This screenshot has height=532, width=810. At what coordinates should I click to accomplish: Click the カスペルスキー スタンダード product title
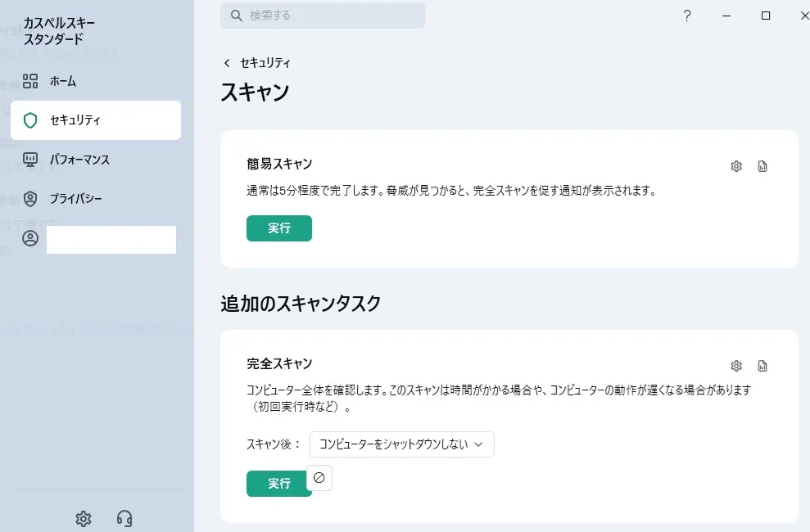coord(59,31)
